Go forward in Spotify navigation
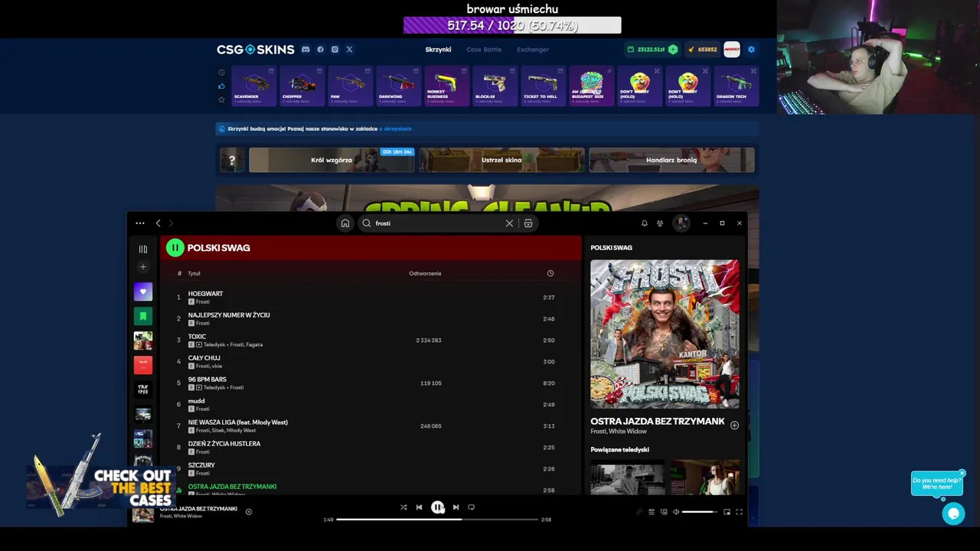980x551 pixels. click(x=171, y=223)
